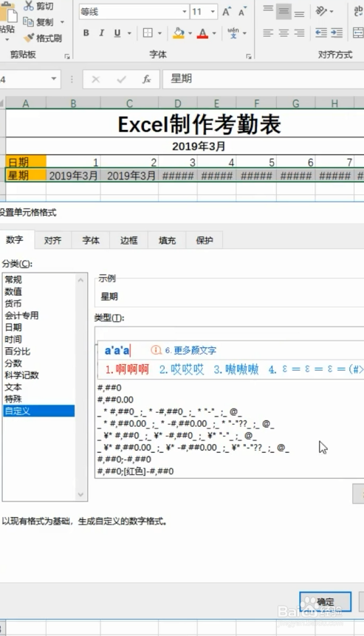Click the Cut (剪切) scissors icon
Image resolution: width=364 pixels, height=636 pixels.
click(x=29, y=6)
